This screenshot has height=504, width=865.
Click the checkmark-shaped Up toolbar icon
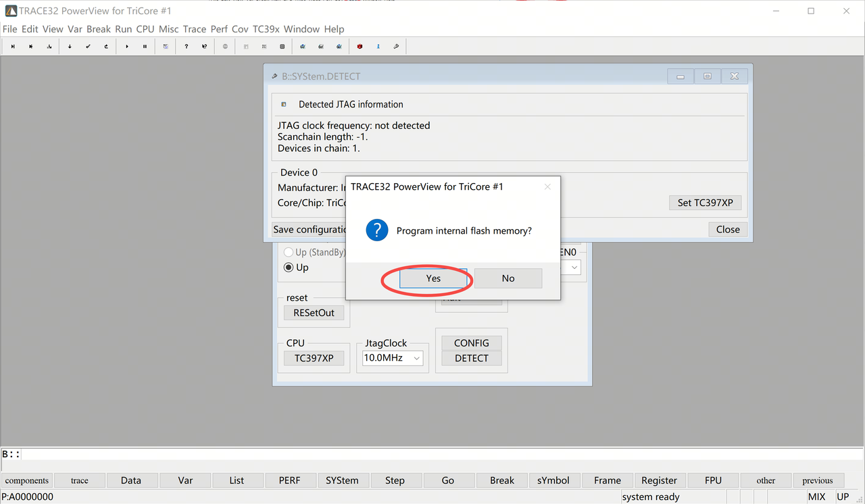[x=88, y=47]
